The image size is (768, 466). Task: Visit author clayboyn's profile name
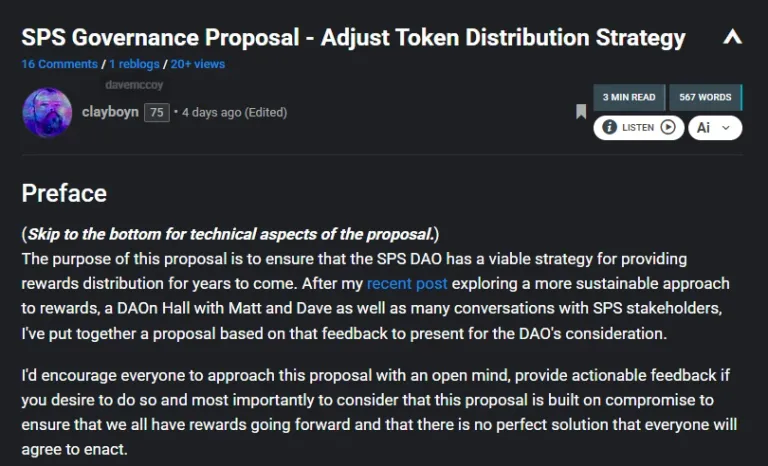(110, 112)
